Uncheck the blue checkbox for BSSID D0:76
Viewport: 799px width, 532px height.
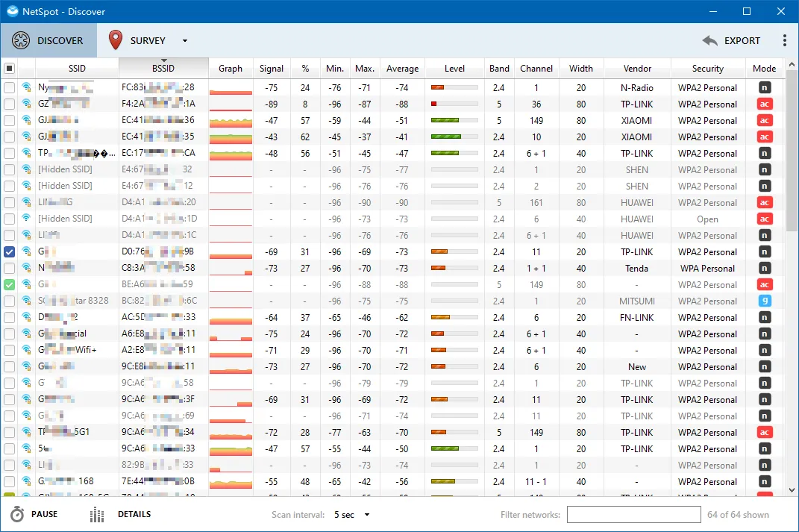(x=9, y=251)
